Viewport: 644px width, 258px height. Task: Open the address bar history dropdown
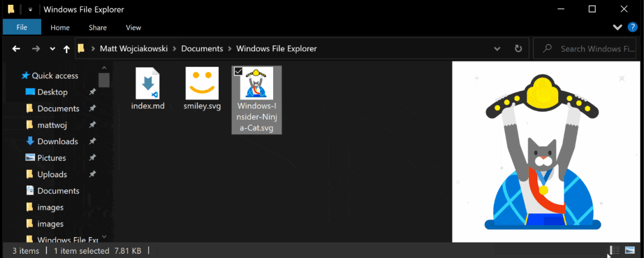click(x=497, y=49)
